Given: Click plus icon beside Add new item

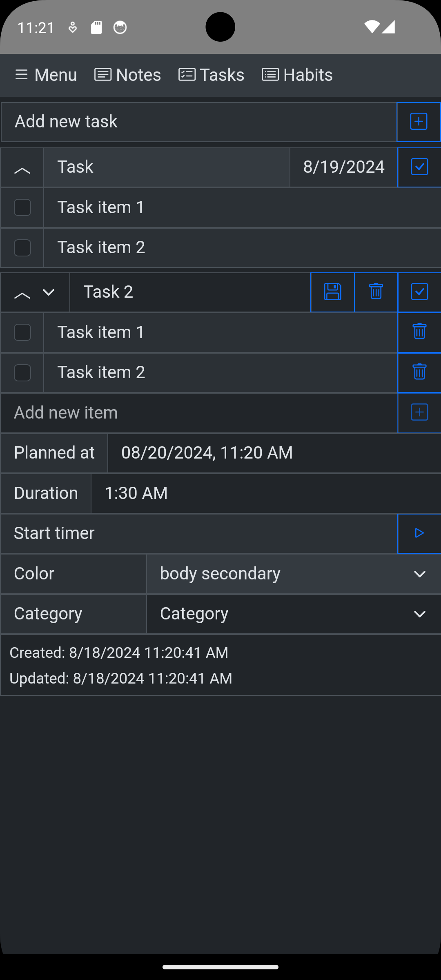Looking at the screenshot, I should click(x=419, y=412).
